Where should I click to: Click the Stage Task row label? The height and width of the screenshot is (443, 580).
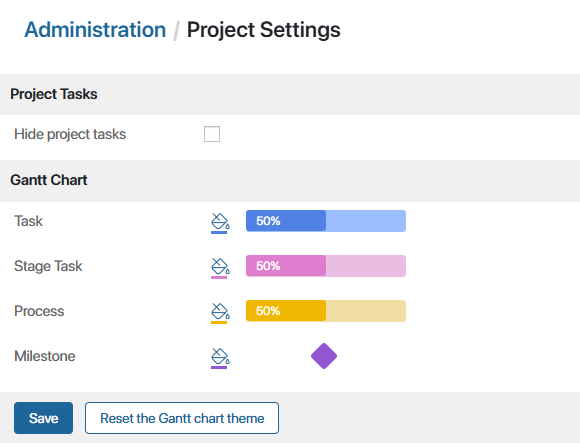click(48, 266)
